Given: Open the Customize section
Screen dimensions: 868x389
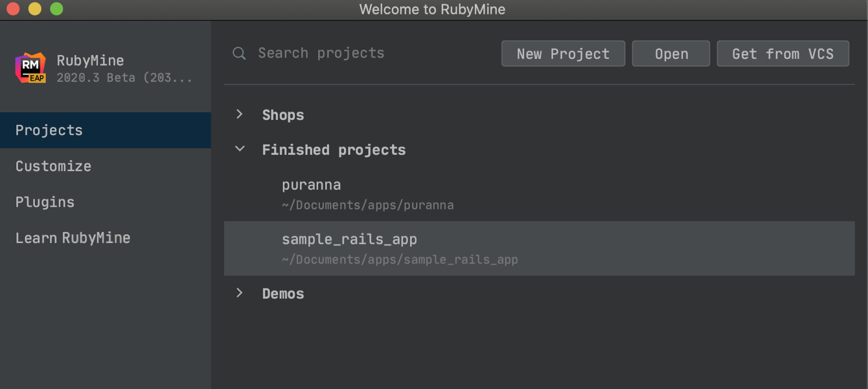Looking at the screenshot, I should pyautogui.click(x=106, y=166).
